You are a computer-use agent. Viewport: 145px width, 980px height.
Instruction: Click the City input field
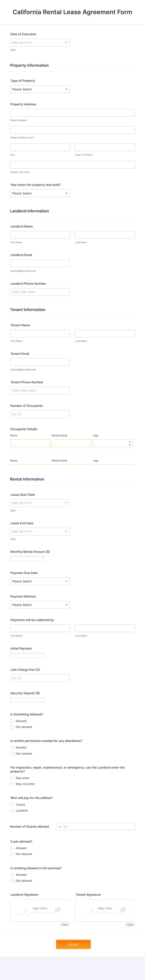(x=40, y=147)
